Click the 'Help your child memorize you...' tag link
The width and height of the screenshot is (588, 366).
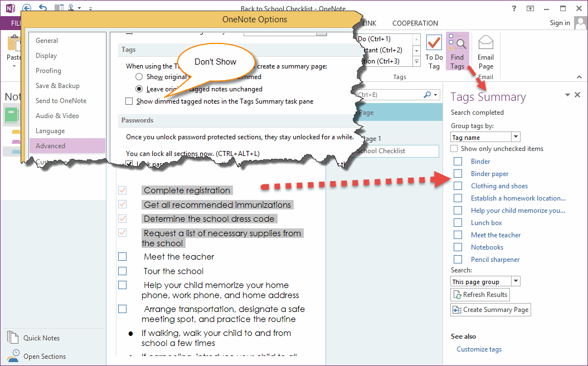click(518, 211)
